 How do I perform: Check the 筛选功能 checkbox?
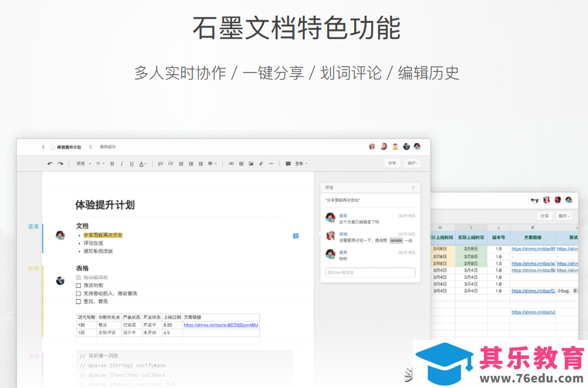(x=78, y=285)
